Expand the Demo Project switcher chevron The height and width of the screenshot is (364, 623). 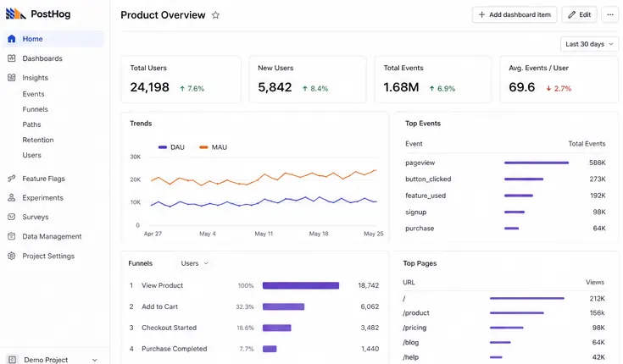click(95, 360)
